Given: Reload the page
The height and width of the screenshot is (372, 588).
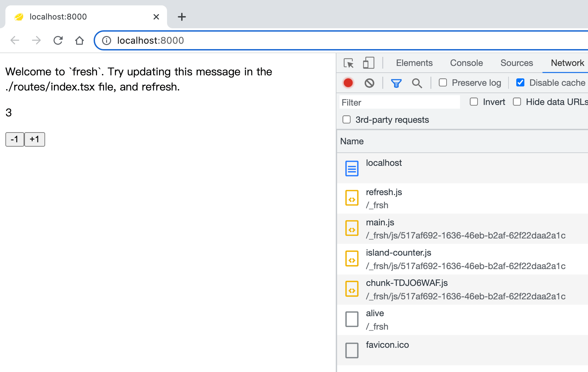Looking at the screenshot, I should [58, 40].
